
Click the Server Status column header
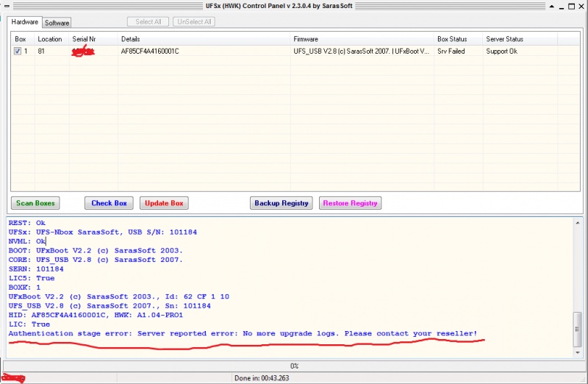[505, 39]
